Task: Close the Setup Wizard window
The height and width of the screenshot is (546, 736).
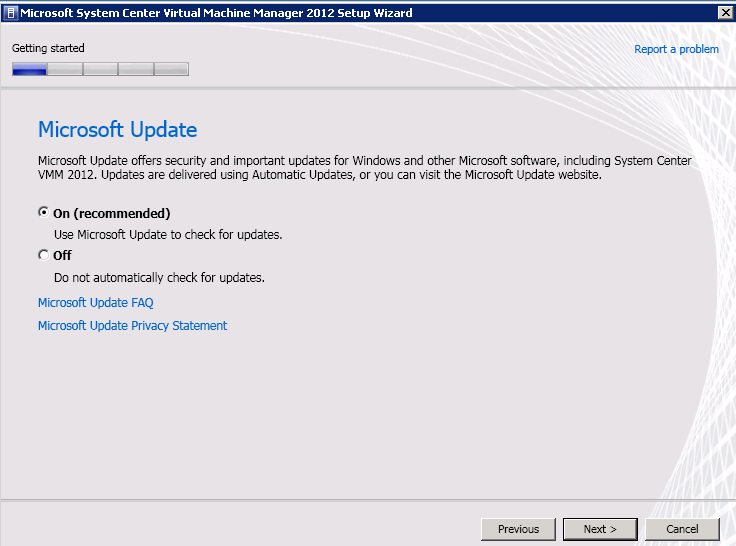Action: tap(726, 13)
